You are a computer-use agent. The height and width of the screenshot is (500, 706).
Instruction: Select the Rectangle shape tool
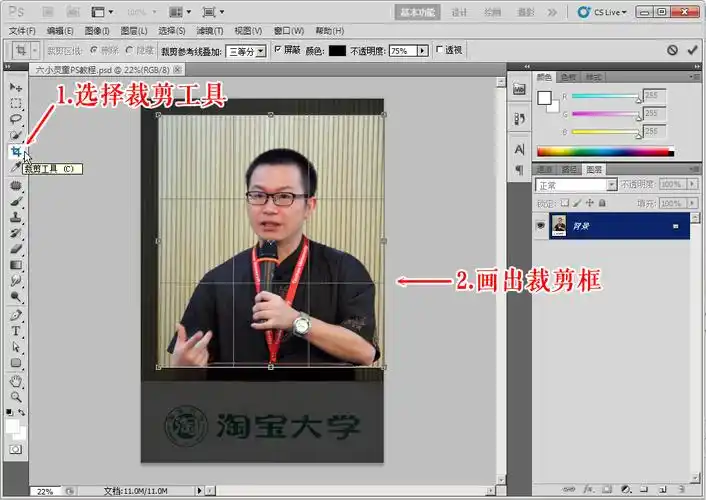(16, 363)
